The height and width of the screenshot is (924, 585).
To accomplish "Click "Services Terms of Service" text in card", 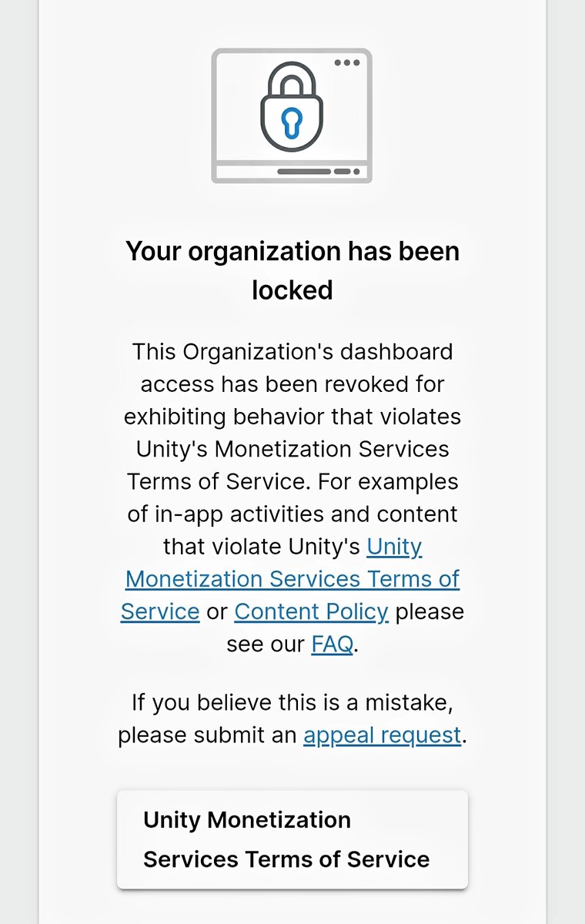I will pos(286,859).
